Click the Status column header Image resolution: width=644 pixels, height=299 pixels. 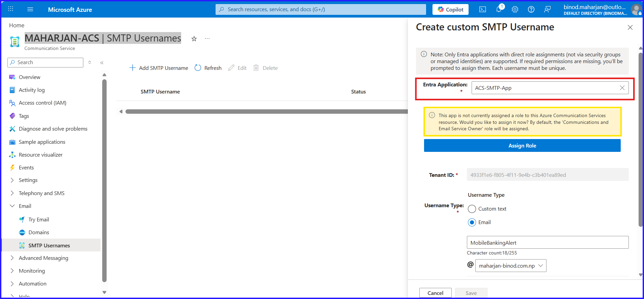[x=358, y=92]
